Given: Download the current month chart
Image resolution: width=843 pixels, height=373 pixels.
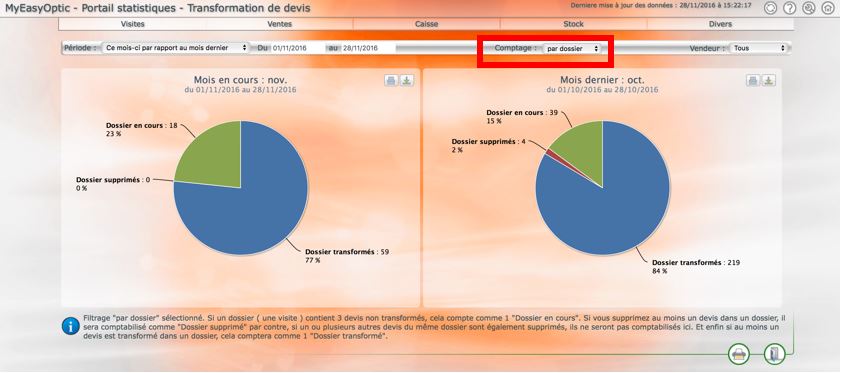Looking at the screenshot, I should [407, 81].
